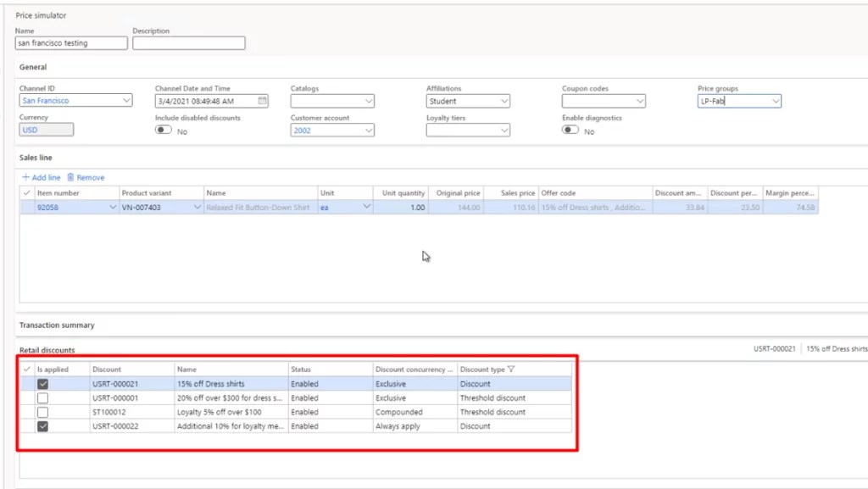Image resolution: width=868 pixels, height=489 pixels.
Task: Click the Discount type column filter icon
Action: (x=511, y=369)
